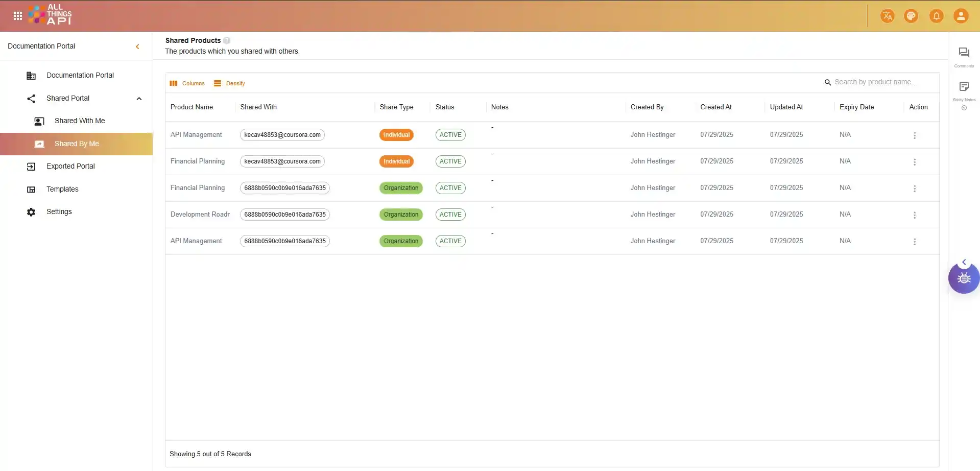Open the app launcher grid icon

click(x=18, y=16)
